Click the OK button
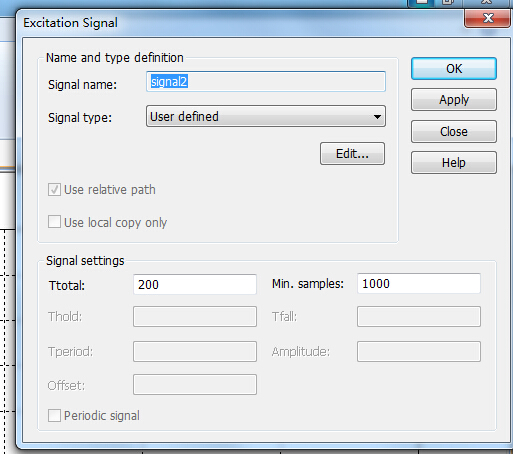The image size is (513, 454). (x=454, y=69)
